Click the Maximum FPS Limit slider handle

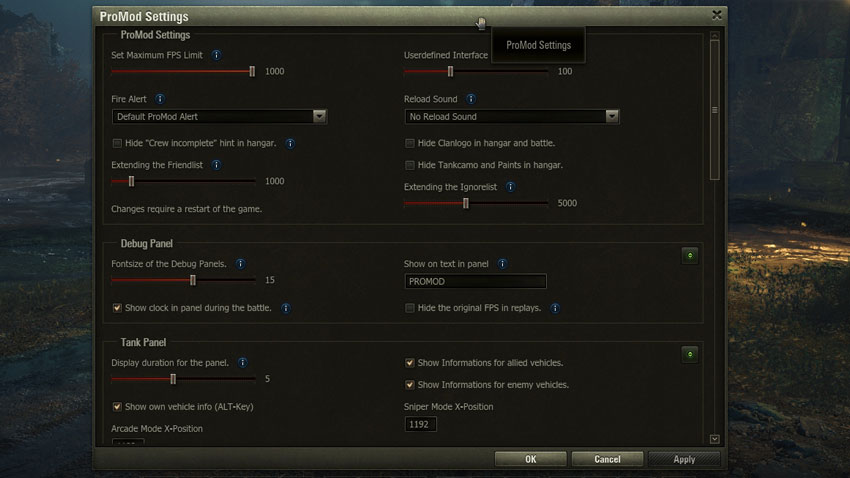(x=252, y=71)
